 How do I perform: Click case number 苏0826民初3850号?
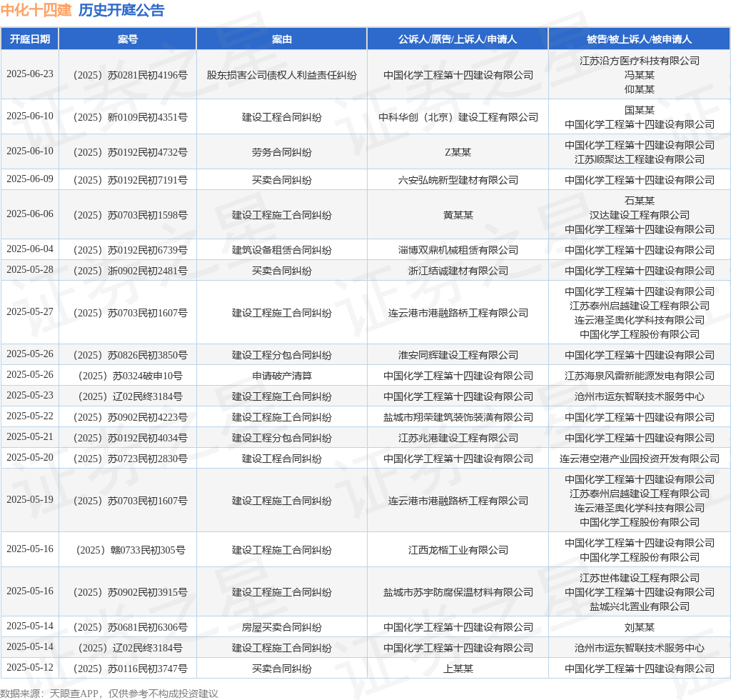coord(131,355)
